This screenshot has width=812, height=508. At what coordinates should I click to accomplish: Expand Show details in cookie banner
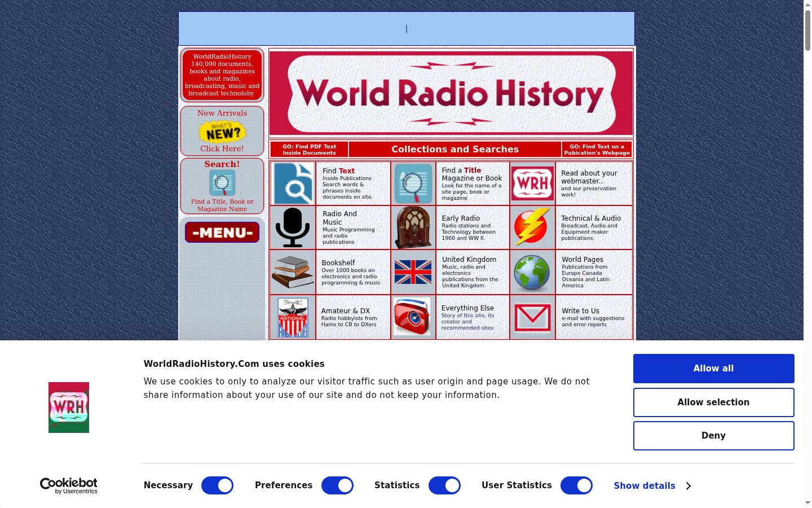tap(652, 486)
